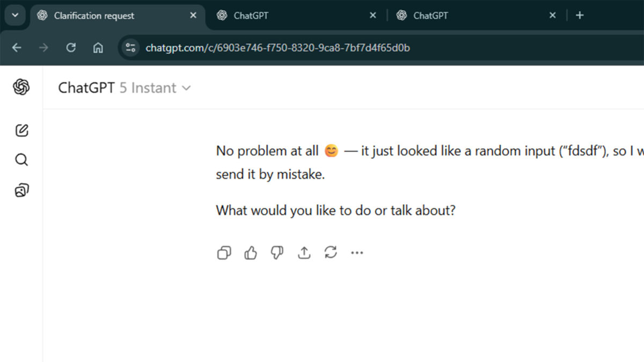The width and height of the screenshot is (644, 362).
Task: Switch to the third ChatGPT tab
Action: coord(476,16)
